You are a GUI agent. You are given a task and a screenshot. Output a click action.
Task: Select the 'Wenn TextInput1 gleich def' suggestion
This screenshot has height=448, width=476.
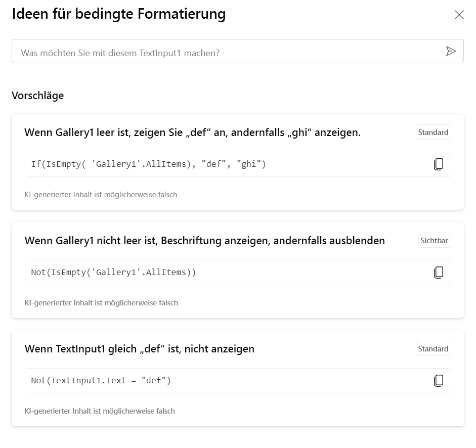point(139,349)
